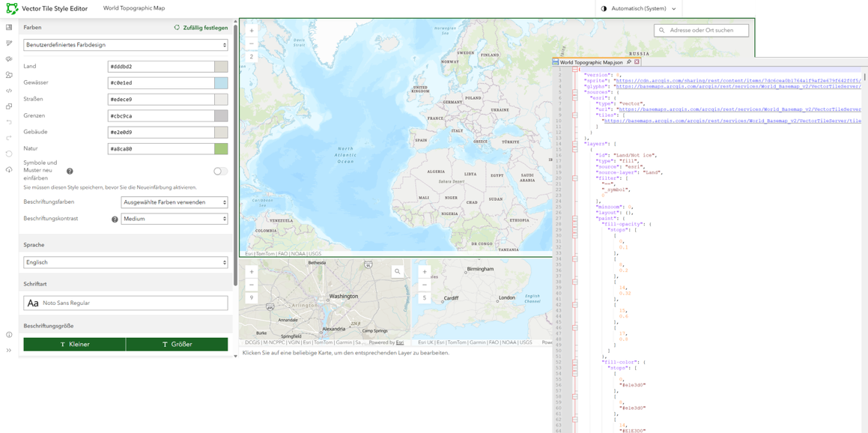Click help icon beside Symbole und Muster
Image resolution: width=868 pixels, height=433 pixels.
70,172
